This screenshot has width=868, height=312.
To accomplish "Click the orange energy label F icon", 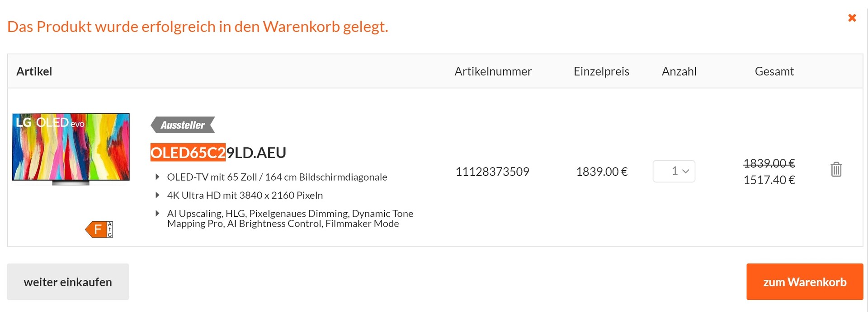I will click(99, 229).
